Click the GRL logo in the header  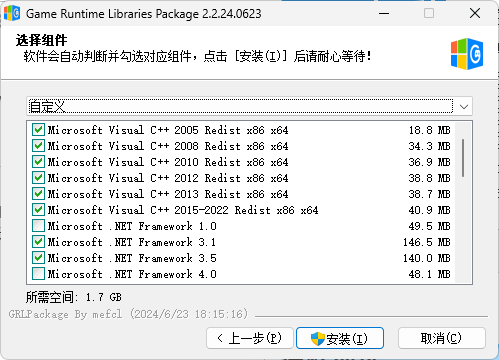coord(467,54)
